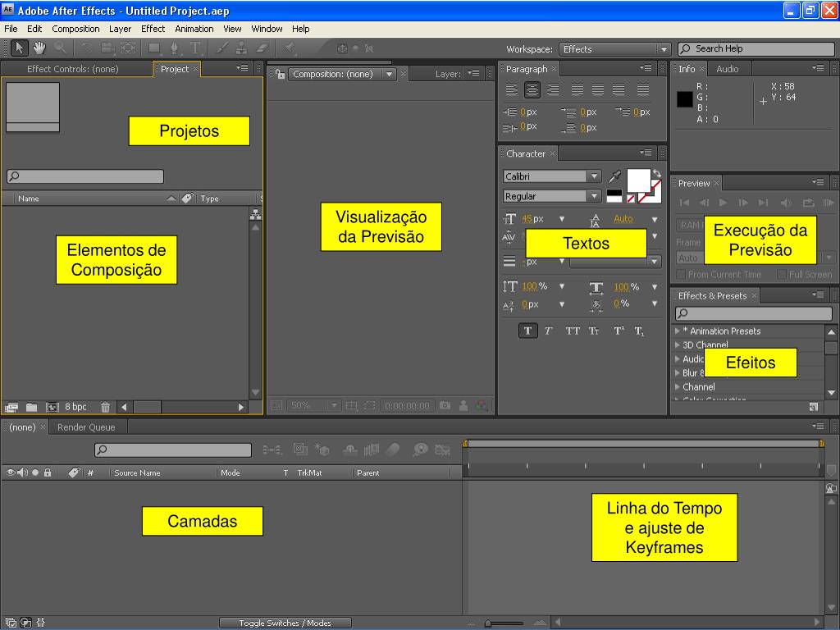Open the font size value dropdown arrow
The height and width of the screenshot is (630, 840).
561,218
